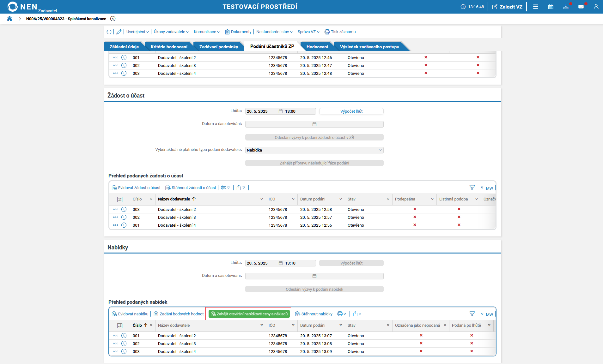Open the calendar icon in top header
Viewport: 603px width, 364px height.
(x=551, y=7)
